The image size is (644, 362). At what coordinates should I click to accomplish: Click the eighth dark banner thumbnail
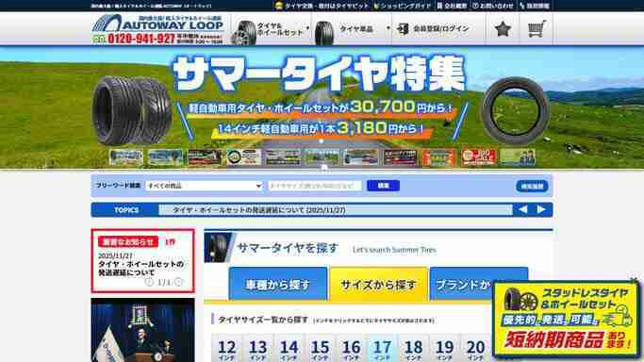point(401,157)
